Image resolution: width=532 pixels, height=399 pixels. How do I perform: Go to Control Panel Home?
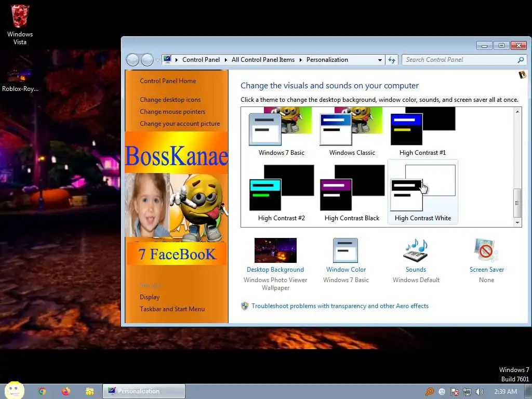click(168, 81)
